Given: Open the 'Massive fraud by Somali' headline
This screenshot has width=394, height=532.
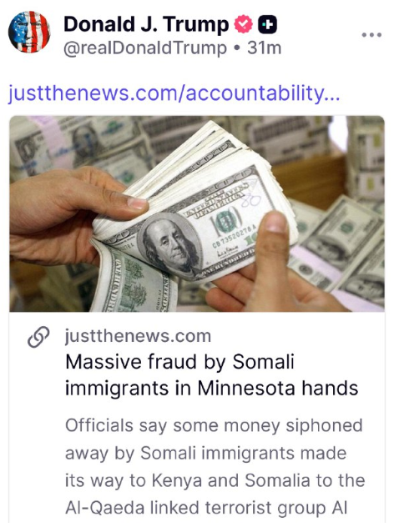Looking at the screenshot, I should pyautogui.click(x=179, y=362).
